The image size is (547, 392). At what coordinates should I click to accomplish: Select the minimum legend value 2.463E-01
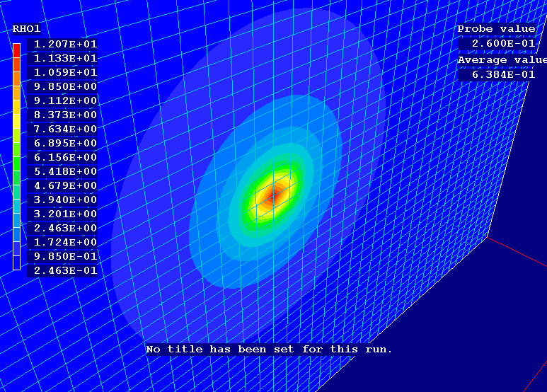tap(62, 270)
